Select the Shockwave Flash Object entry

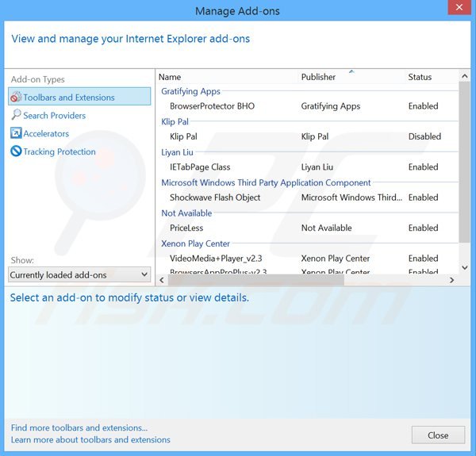215,197
